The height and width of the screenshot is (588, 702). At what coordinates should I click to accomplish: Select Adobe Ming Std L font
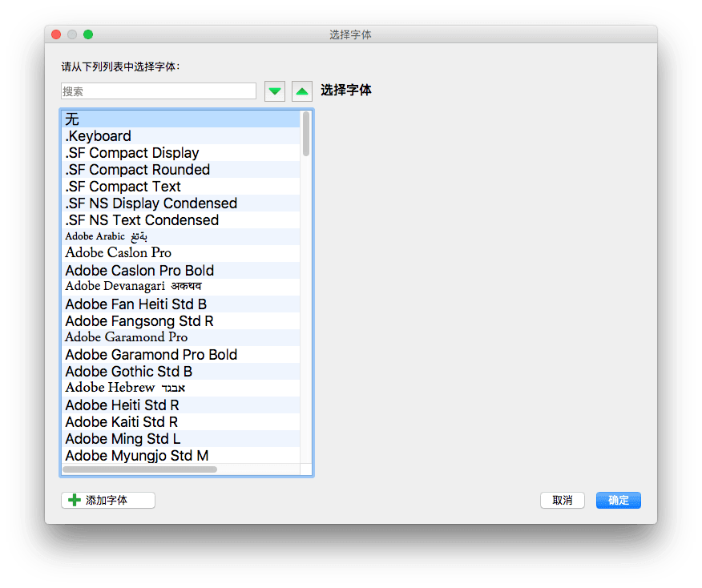pyautogui.click(x=180, y=438)
